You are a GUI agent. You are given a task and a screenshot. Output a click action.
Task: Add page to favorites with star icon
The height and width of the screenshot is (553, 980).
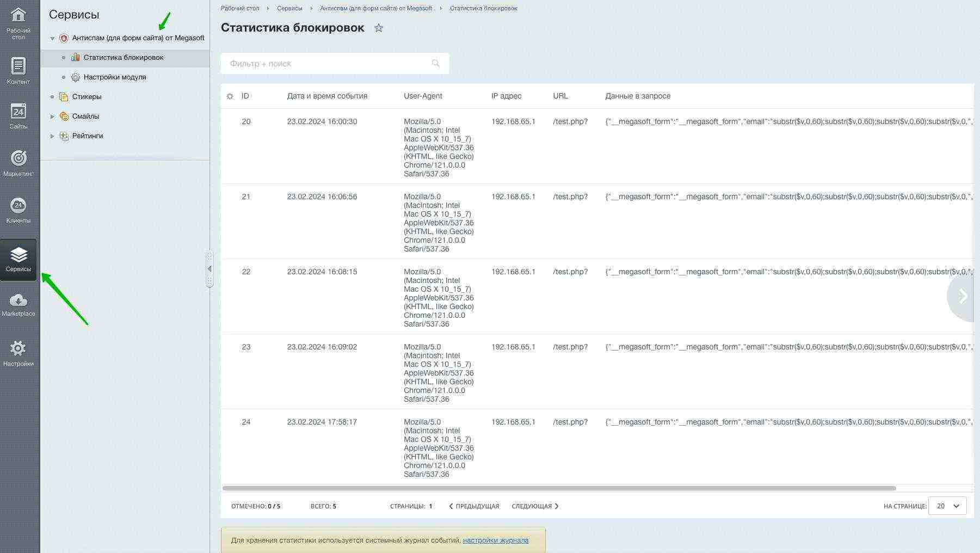tap(379, 28)
